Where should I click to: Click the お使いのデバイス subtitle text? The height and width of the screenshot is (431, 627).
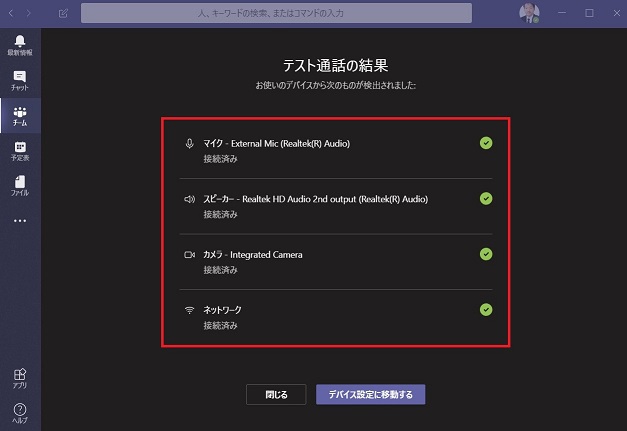[x=335, y=85]
